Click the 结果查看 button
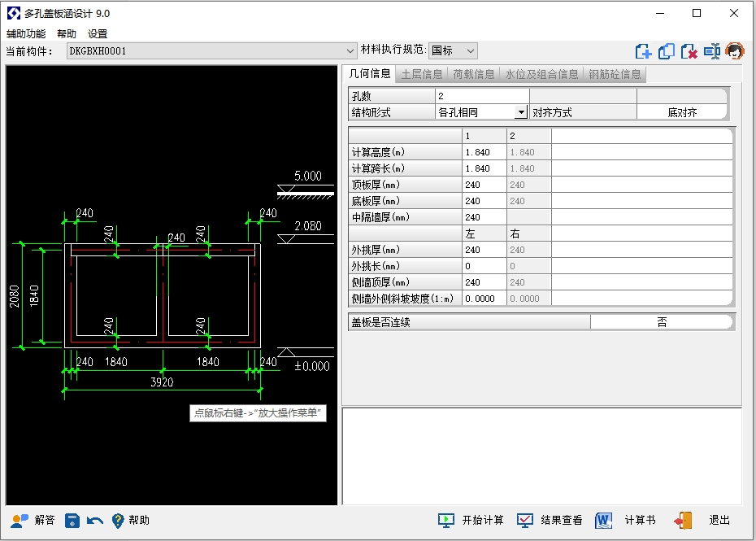The width and height of the screenshot is (756, 541). tap(550, 520)
